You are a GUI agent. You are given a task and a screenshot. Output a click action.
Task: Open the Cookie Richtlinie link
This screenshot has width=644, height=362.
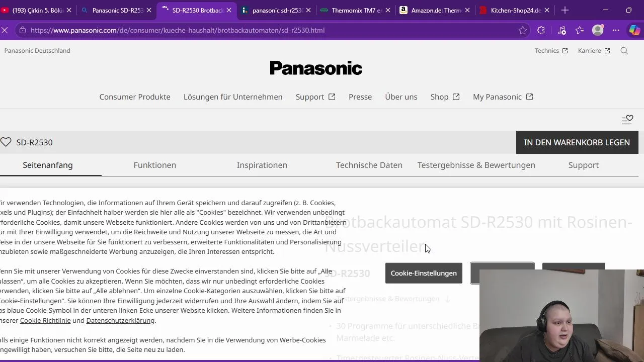pyautogui.click(x=45, y=320)
